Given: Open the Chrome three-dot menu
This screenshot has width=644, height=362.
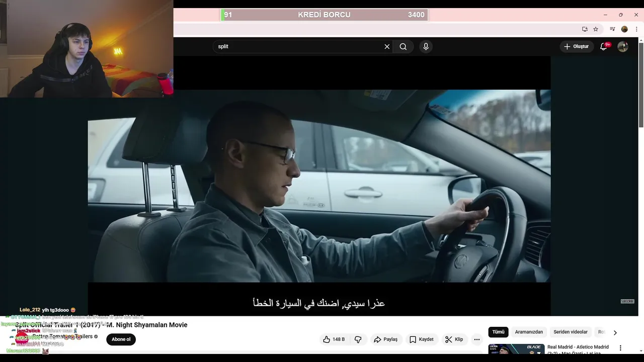Looking at the screenshot, I should click(635, 29).
